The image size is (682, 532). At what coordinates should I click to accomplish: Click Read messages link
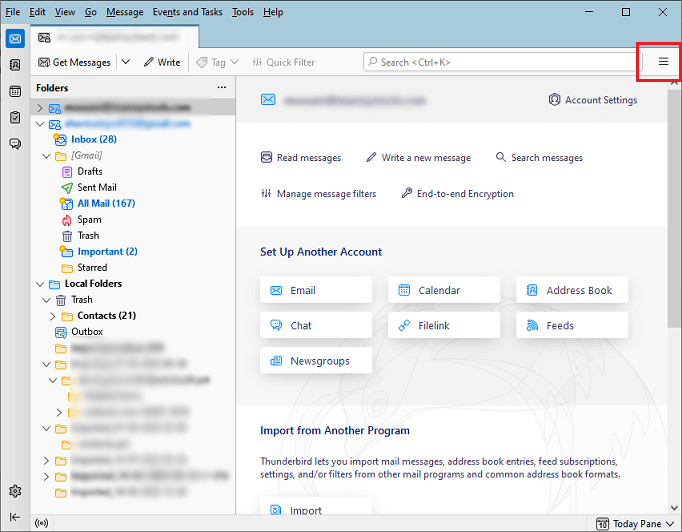coord(301,157)
